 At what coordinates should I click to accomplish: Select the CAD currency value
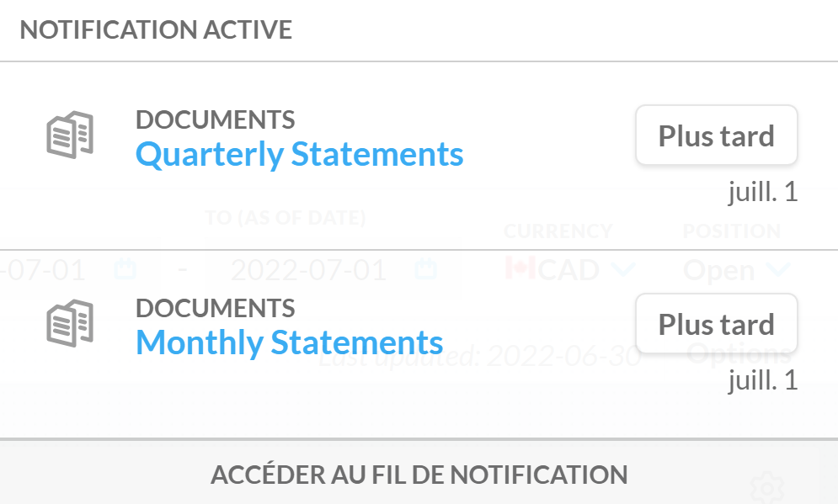click(x=568, y=269)
